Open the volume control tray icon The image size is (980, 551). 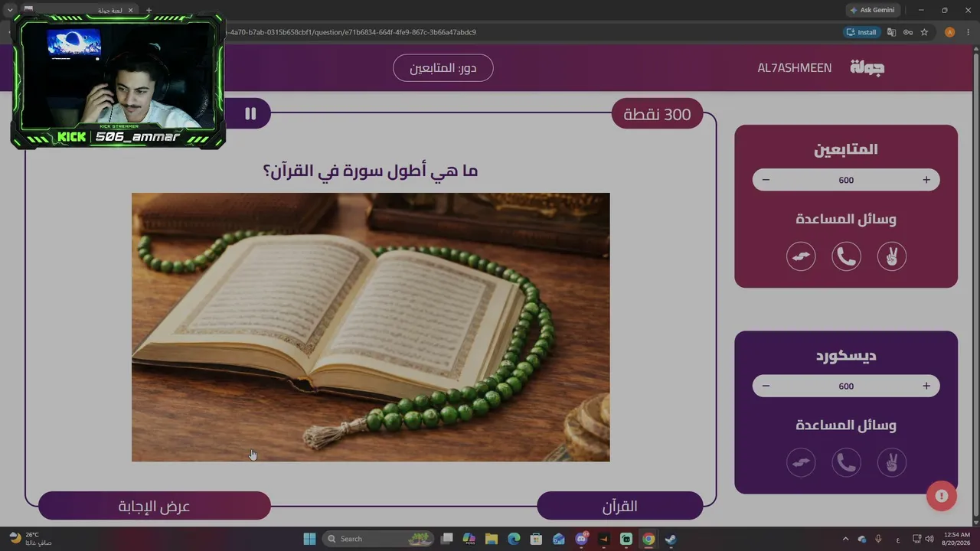(929, 539)
